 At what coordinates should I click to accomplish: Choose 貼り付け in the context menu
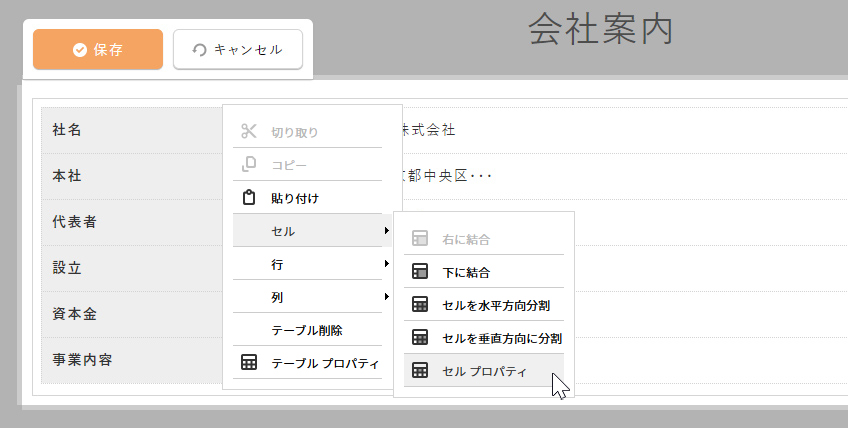tap(295, 198)
